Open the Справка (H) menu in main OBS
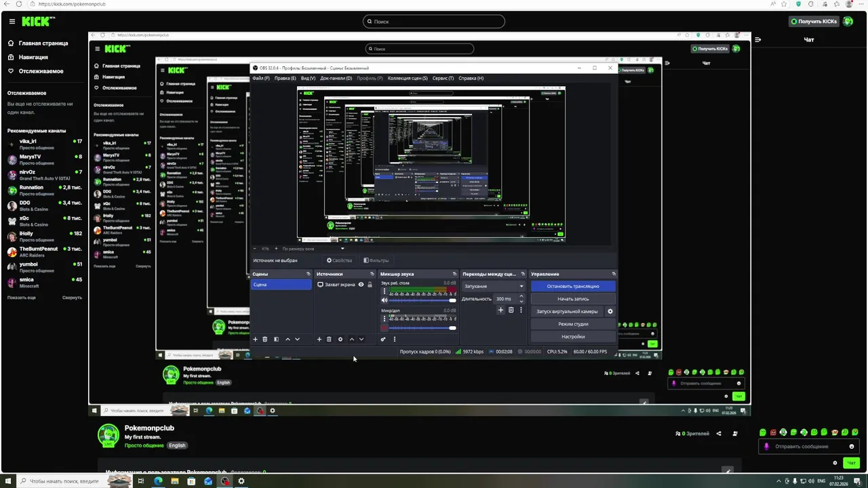The image size is (868, 488). pyautogui.click(x=471, y=78)
